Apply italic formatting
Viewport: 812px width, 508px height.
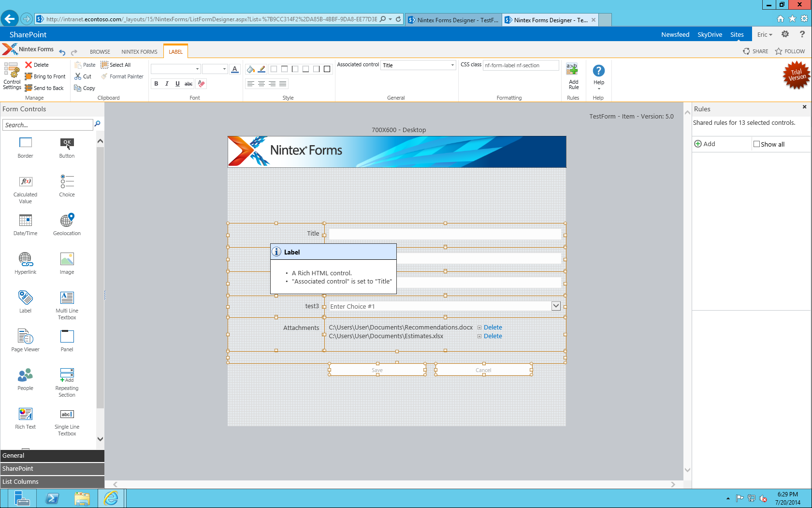[x=167, y=84]
